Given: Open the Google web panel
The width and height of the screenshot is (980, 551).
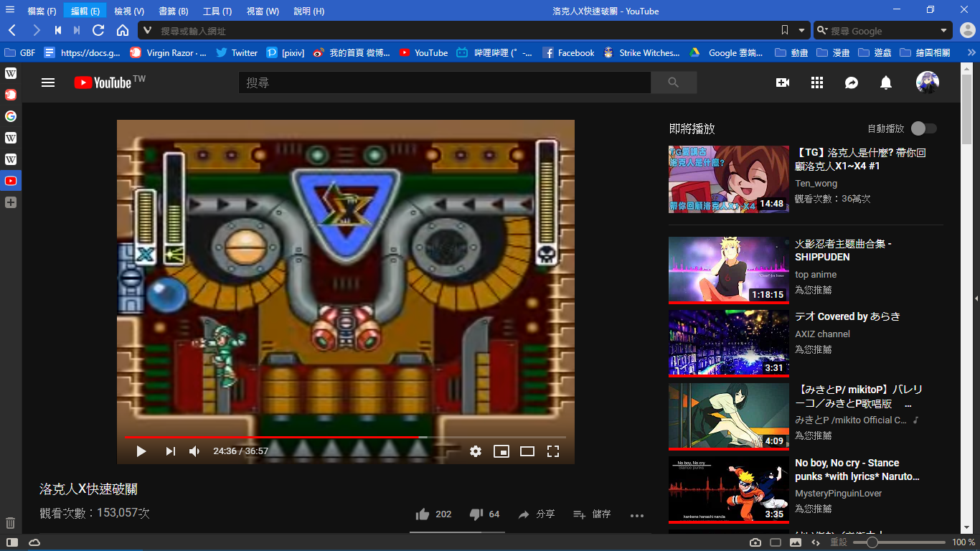Looking at the screenshot, I should pyautogui.click(x=11, y=116).
